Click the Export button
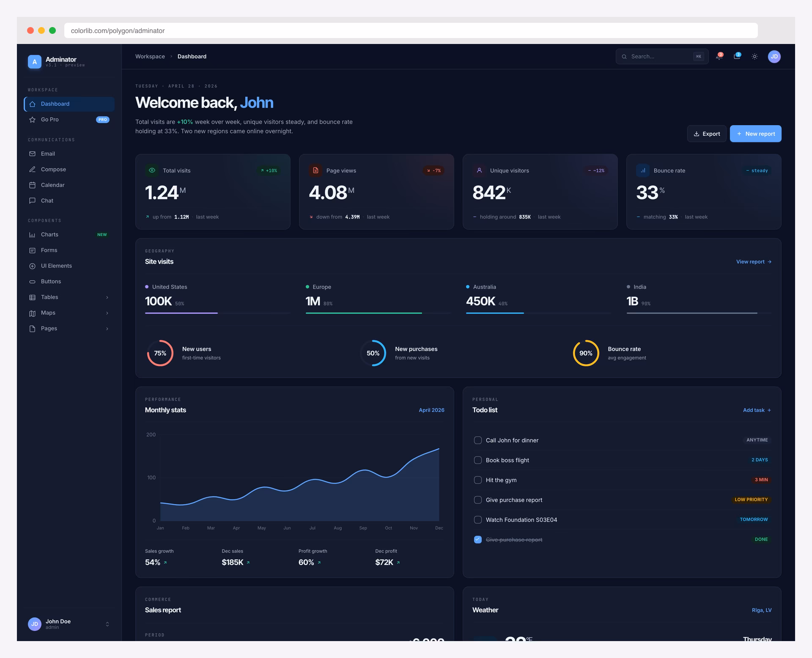This screenshot has height=658, width=812. point(707,134)
